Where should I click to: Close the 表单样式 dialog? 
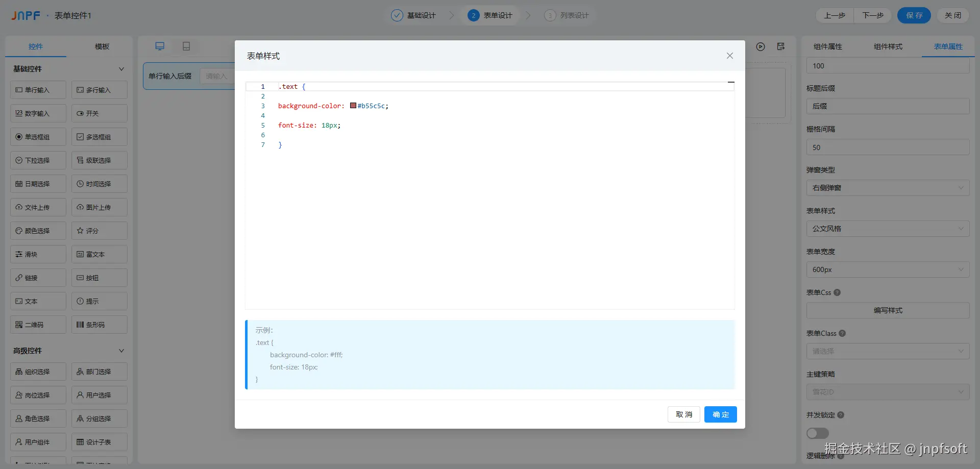point(730,56)
